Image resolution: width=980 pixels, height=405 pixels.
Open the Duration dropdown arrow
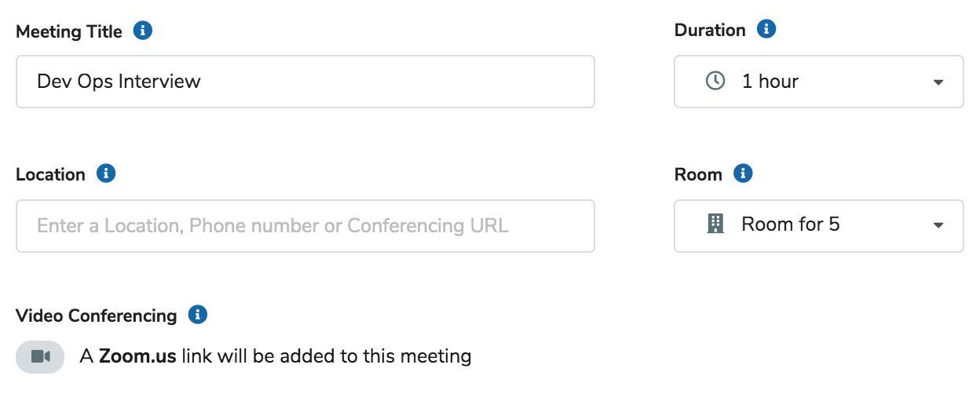click(938, 82)
